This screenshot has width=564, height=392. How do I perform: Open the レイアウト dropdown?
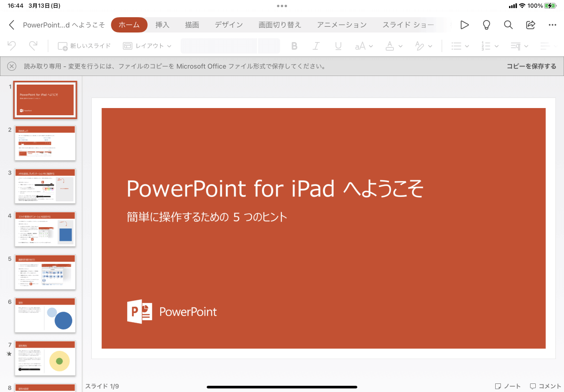tap(147, 46)
